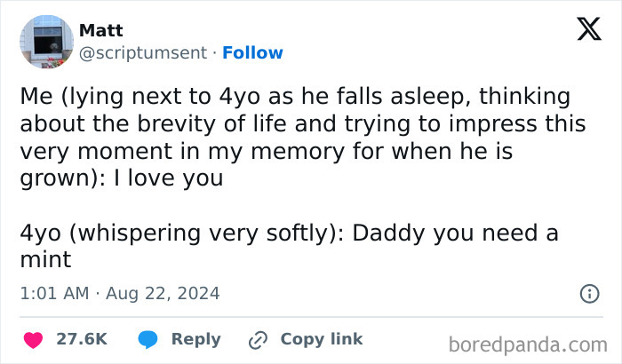Open the tweet info circle icon

(x=588, y=293)
